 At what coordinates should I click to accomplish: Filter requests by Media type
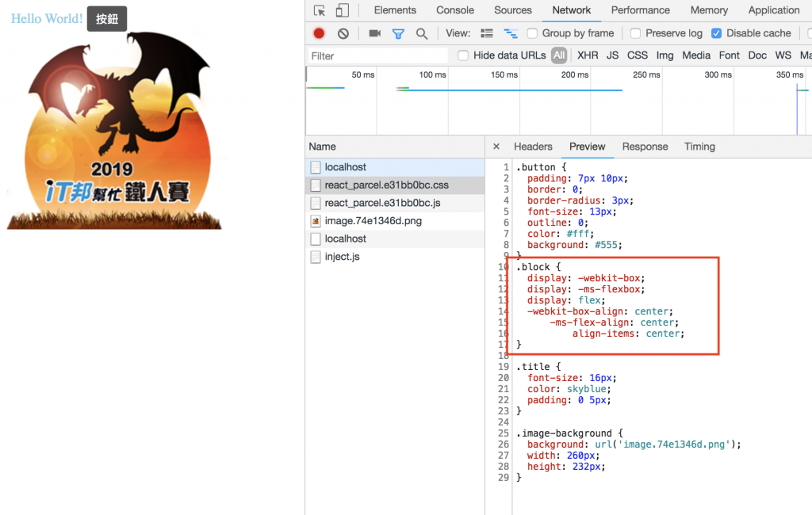point(696,55)
